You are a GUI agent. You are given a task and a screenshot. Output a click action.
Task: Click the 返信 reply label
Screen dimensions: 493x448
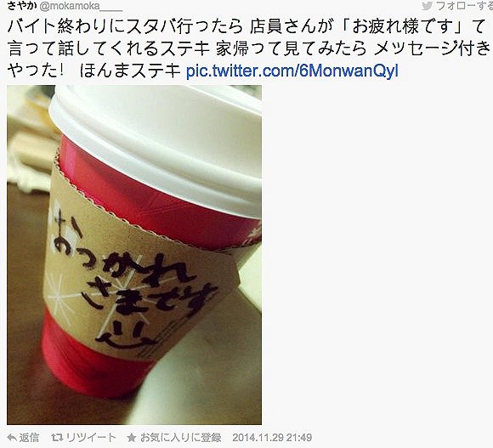pyautogui.click(x=29, y=437)
